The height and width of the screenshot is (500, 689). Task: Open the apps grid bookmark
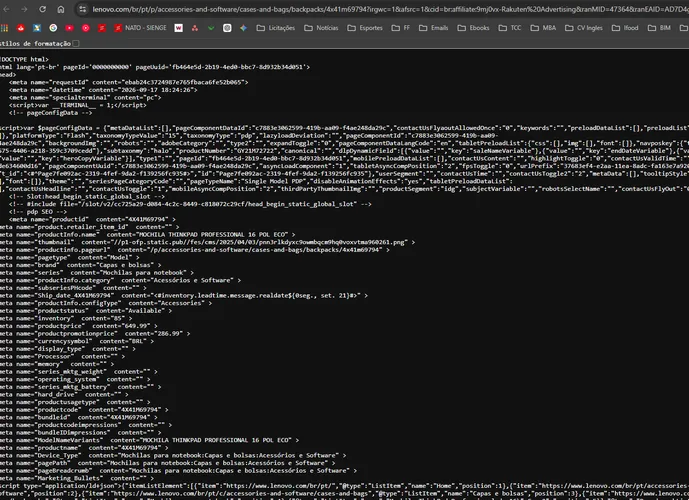point(4,28)
